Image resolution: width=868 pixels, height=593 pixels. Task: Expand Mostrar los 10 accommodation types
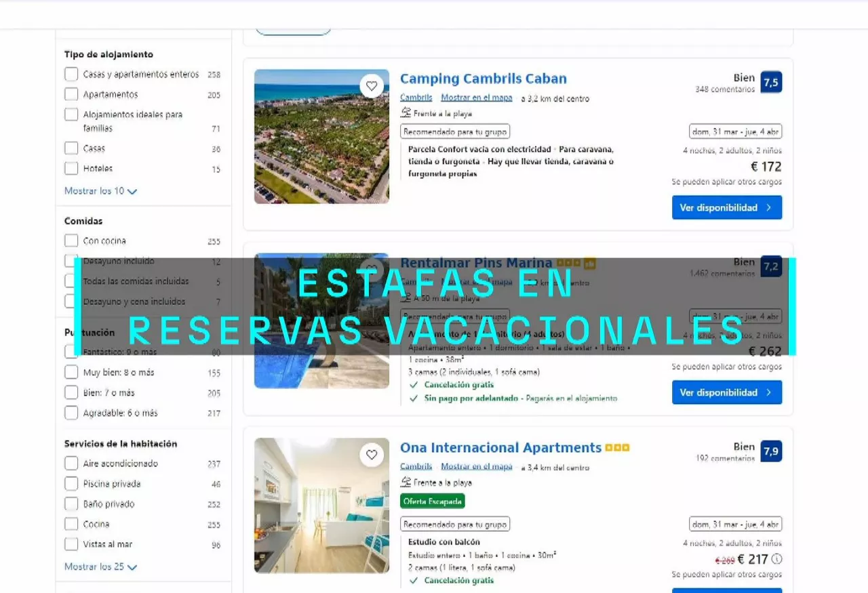100,191
